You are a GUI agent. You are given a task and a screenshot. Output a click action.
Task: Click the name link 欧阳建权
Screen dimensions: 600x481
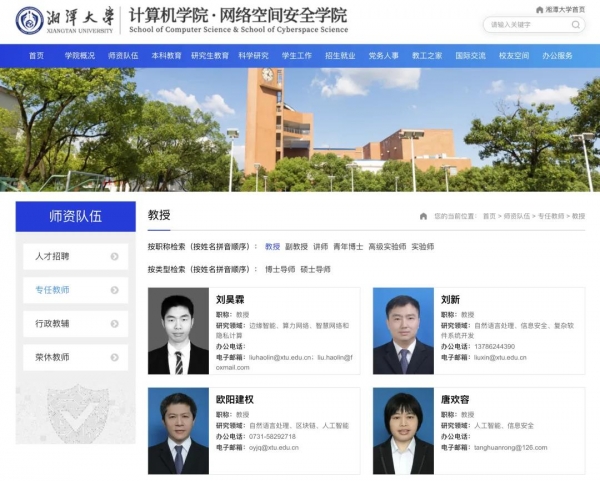[x=234, y=399]
